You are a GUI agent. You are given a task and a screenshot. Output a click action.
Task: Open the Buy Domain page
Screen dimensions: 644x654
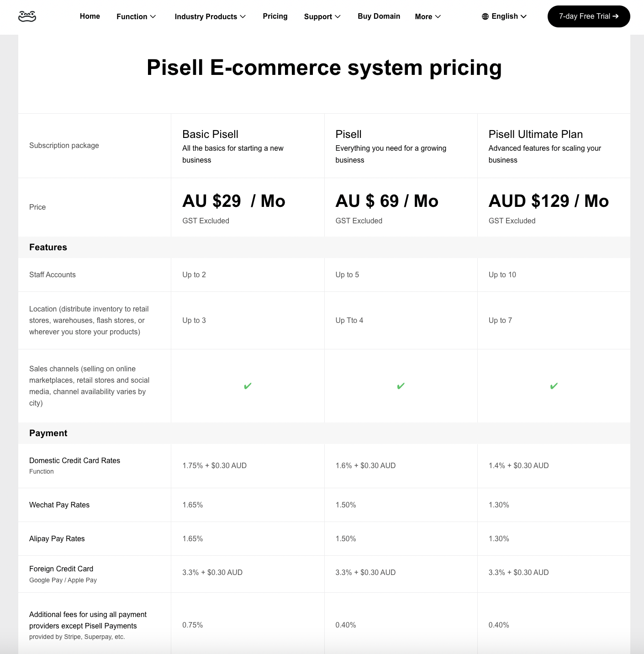click(379, 16)
